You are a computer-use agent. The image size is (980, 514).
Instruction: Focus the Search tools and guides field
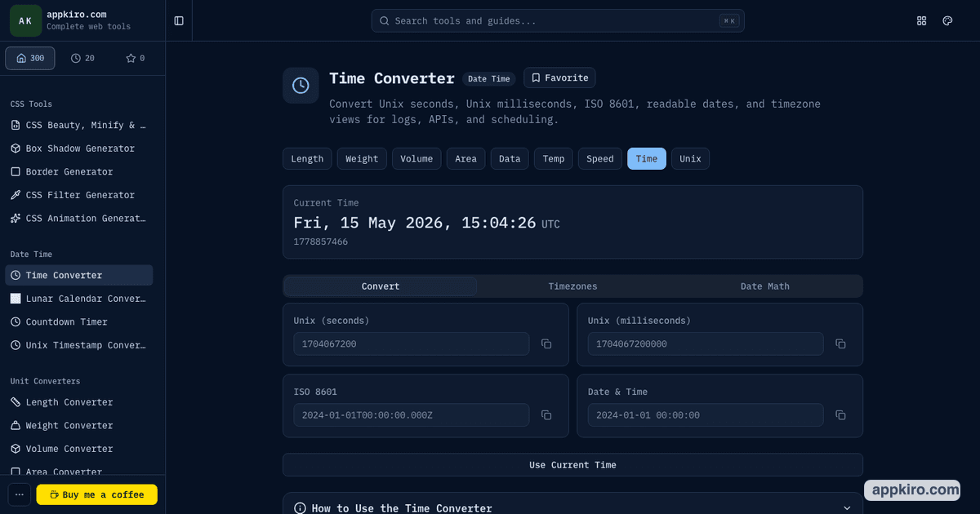558,20
